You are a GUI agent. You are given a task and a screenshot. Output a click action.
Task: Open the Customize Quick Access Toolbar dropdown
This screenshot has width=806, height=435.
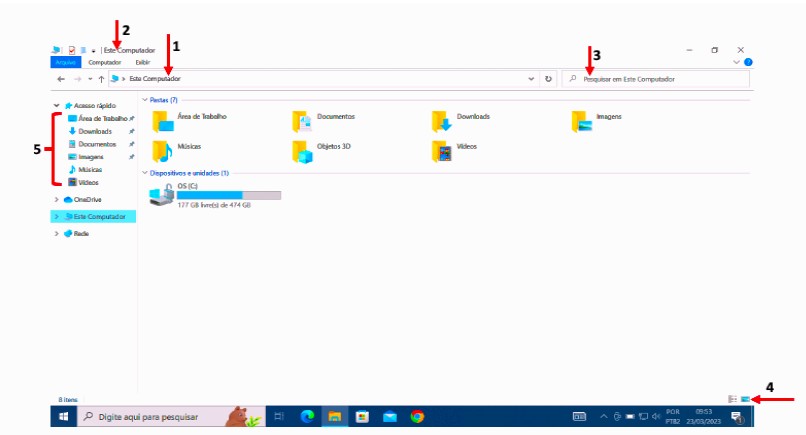94,51
